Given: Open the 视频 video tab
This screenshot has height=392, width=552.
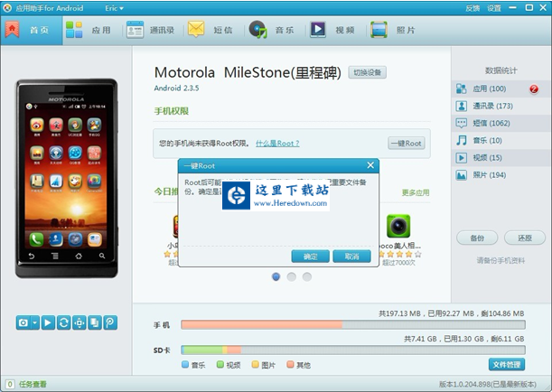Looking at the screenshot, I should [x=332, y=31].
